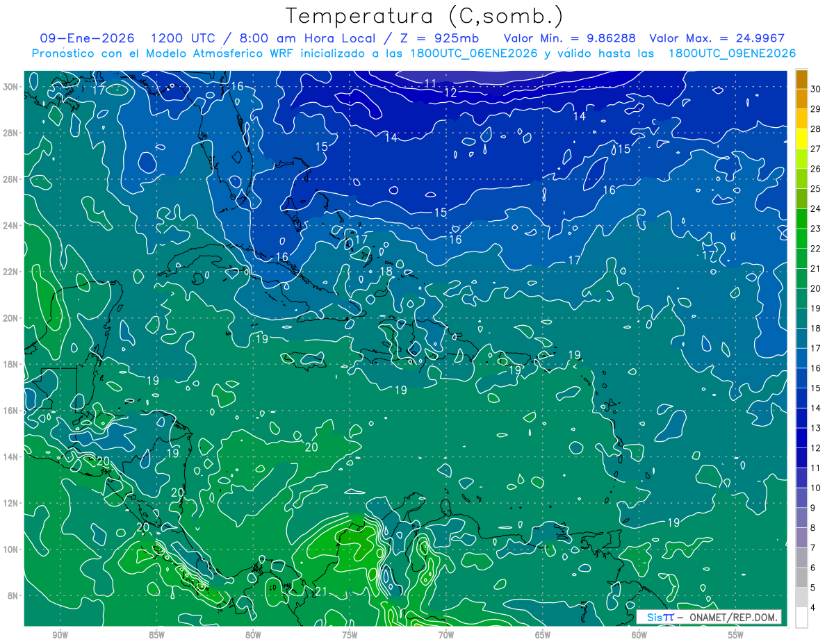The height and width of the screenshot is (644, 834).
Task: Click the "10" value in the color legend
Action: (815, 488)
